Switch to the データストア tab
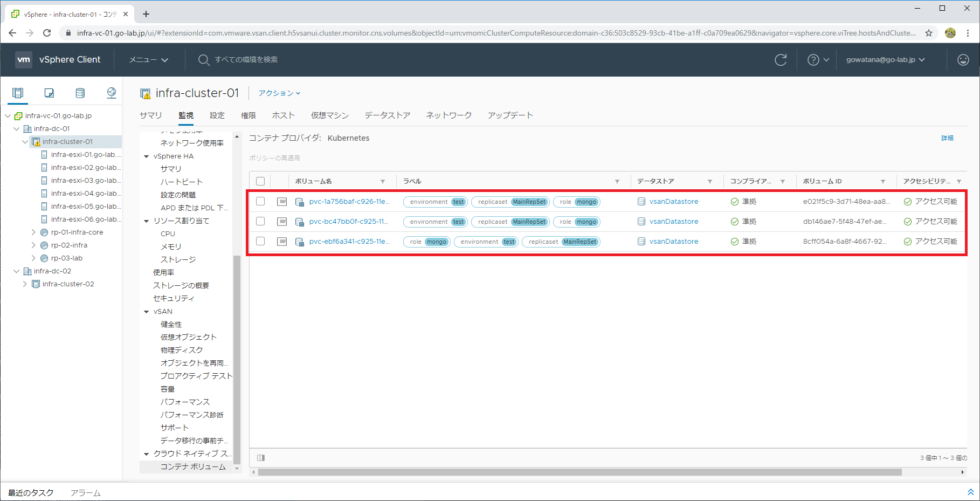This screenshot has width=980, height=501. (388, 115)
